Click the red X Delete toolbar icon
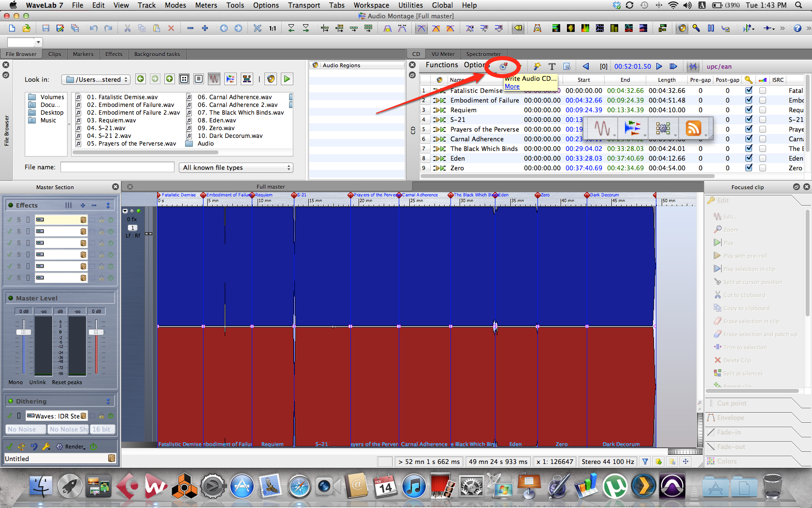 171,29
